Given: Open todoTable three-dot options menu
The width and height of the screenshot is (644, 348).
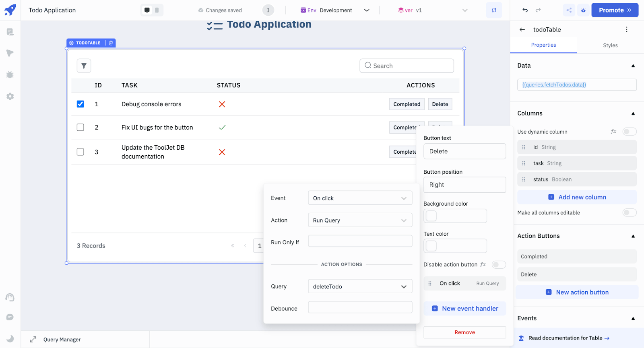Looking at the screenshot, I should 626,29.
